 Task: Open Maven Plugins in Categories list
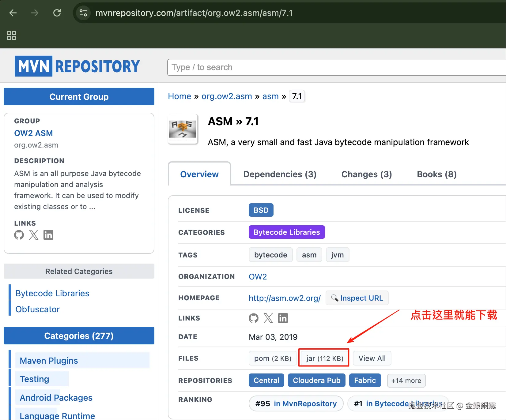(49, 361)
